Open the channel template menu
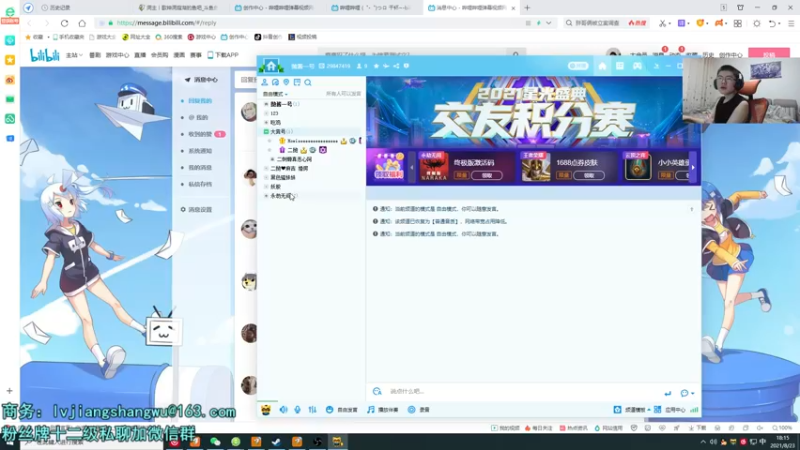Image resolution: width=800 pixels, height=450 pixels. [632, 410]
